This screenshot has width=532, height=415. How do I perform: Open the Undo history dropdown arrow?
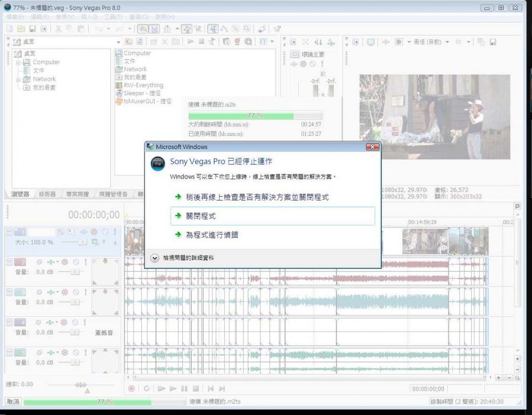pos(108,28)
